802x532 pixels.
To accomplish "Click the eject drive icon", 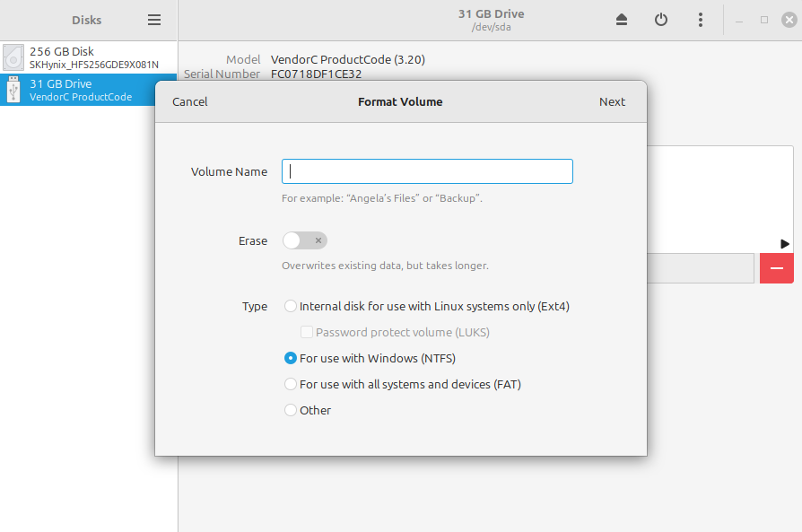I will pos(622,20).
